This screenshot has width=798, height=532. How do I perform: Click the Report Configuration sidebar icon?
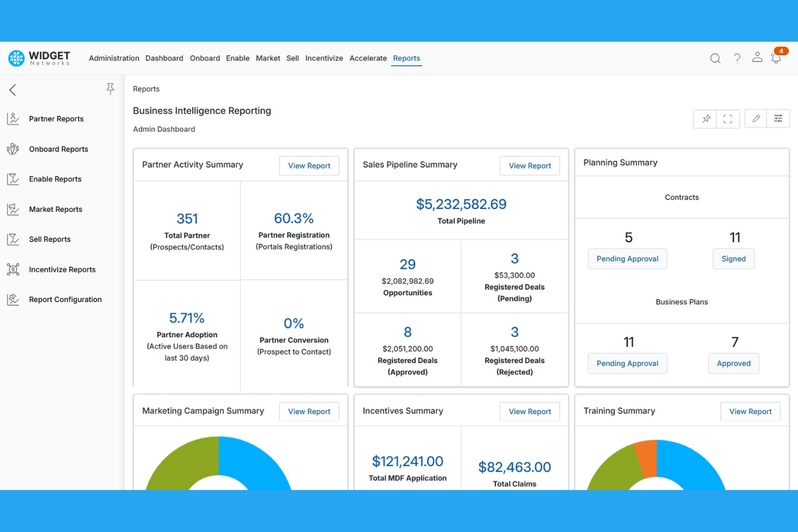[x=13, y=299]
